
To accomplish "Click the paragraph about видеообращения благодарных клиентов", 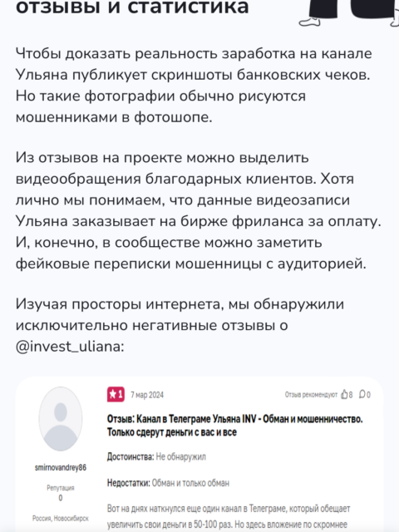I will [x=199, y=210].
